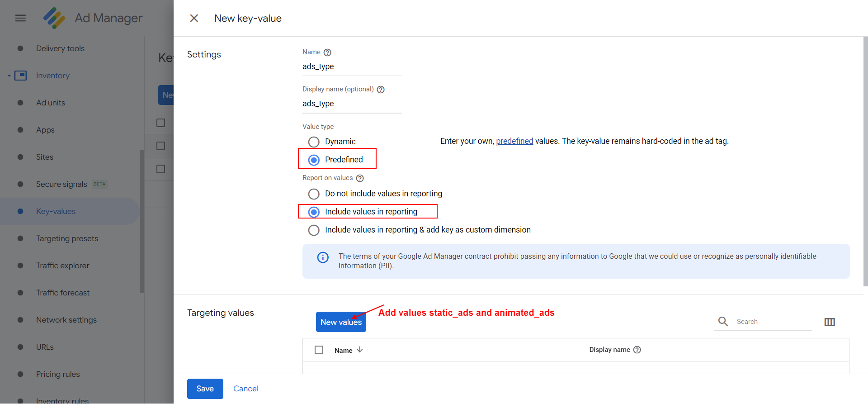
Task: Click the key Name input field
Action: [x=352, y=67]
